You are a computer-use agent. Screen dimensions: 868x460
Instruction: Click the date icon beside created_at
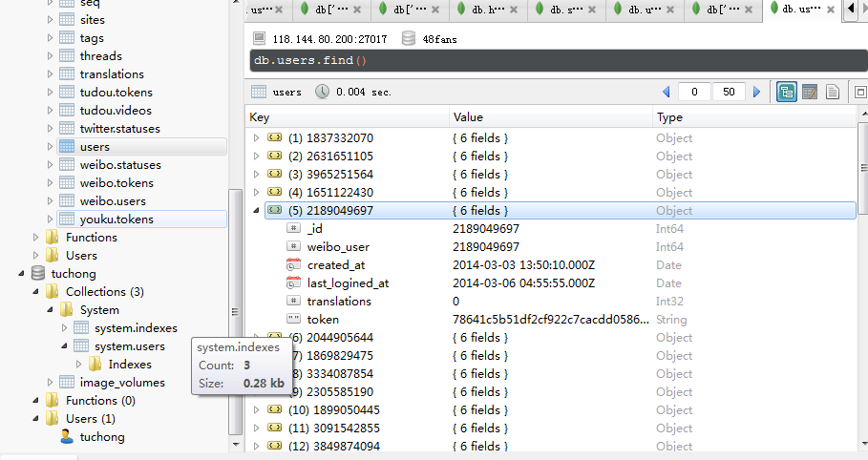293,264
